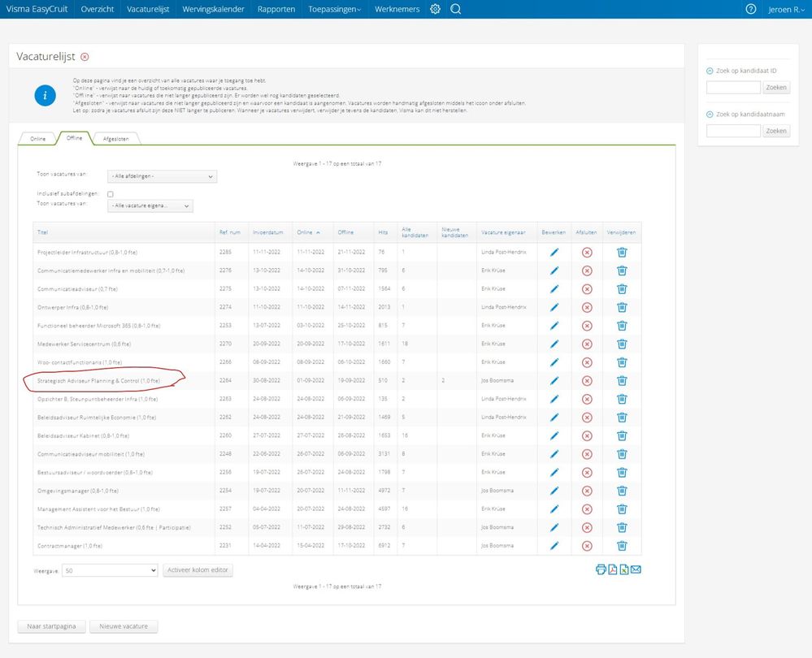
Task: Enable the Inclusief subafdelingen checkbox
Action: pyautogui.click(x=111, y=194)
